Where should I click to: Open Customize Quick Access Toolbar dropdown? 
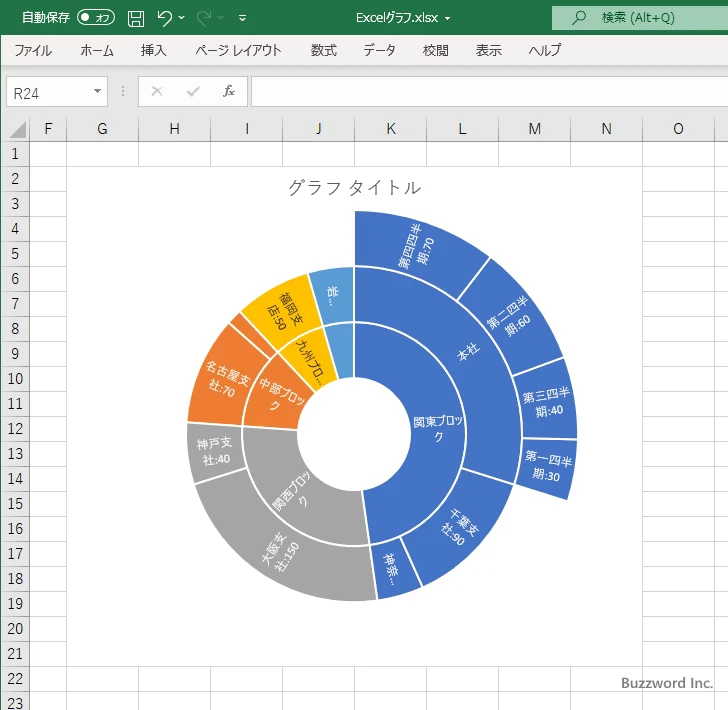pyautogui.click(x=242, y=18)
